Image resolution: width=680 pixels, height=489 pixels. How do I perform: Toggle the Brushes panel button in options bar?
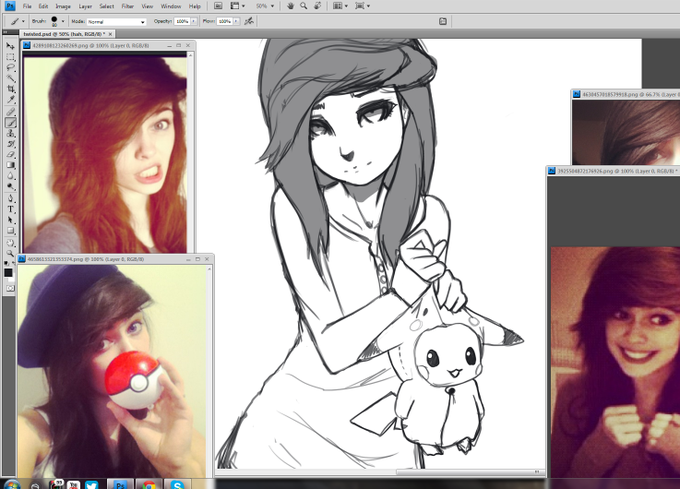pos(443,21)
